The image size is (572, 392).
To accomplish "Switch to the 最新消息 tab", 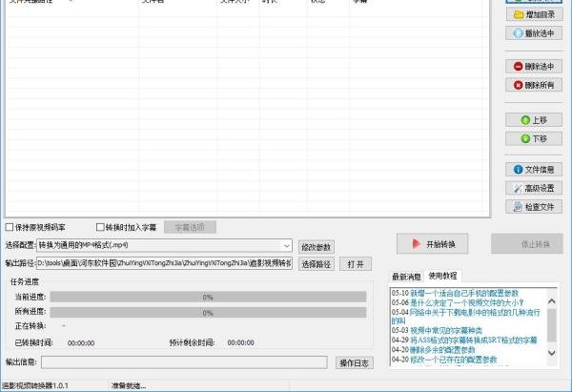I will 406,277.
